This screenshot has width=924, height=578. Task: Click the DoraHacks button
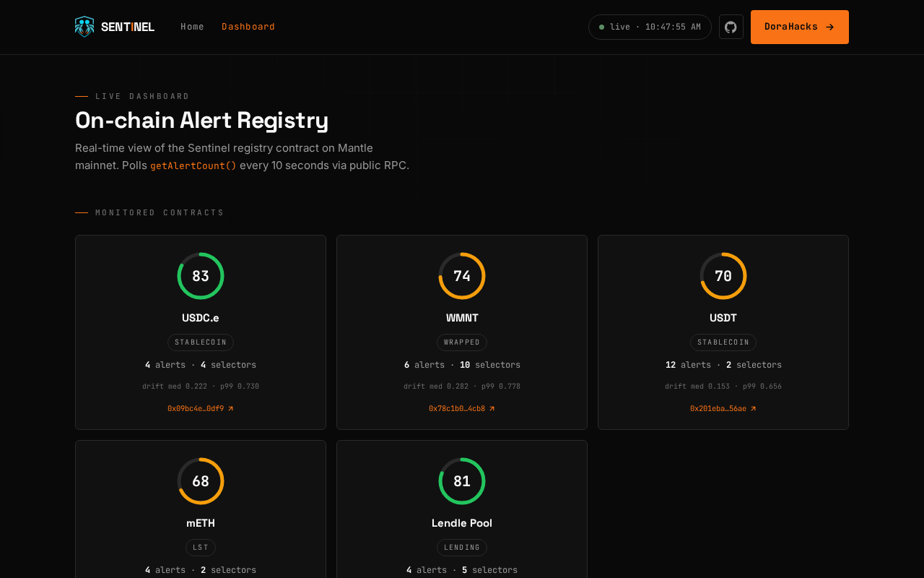[799, 27]
